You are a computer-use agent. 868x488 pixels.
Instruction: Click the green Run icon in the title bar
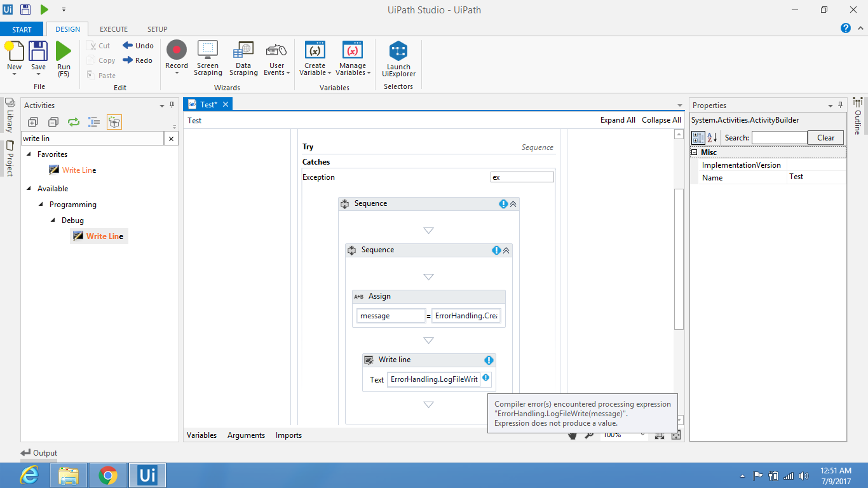44,10
